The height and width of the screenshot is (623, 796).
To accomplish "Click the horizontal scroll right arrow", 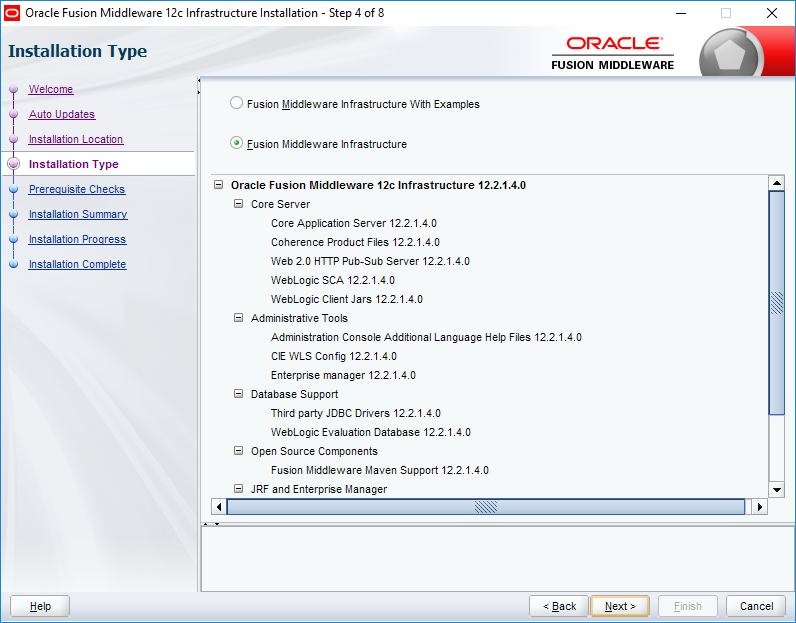I will [x=760, y=507].
